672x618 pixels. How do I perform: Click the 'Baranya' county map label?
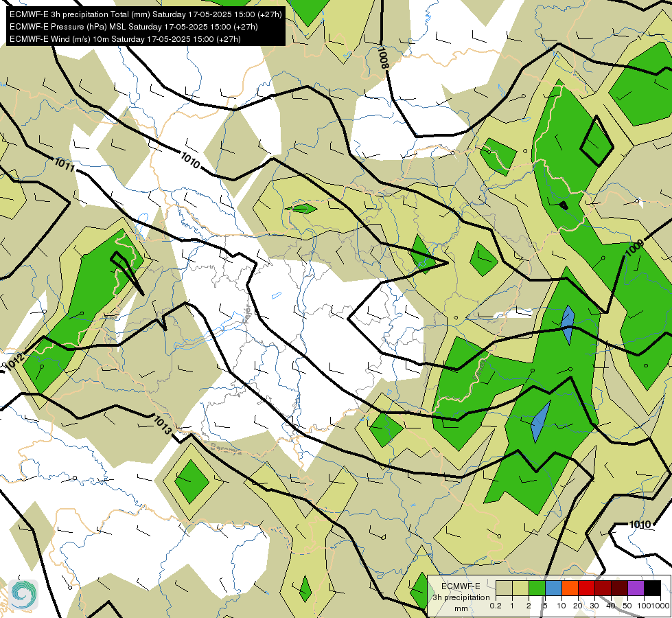click(x=226, y=448)
